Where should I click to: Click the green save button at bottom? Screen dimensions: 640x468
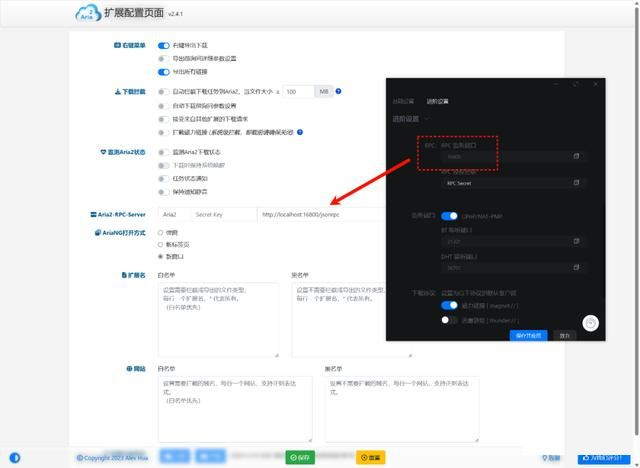click(300, 457)
